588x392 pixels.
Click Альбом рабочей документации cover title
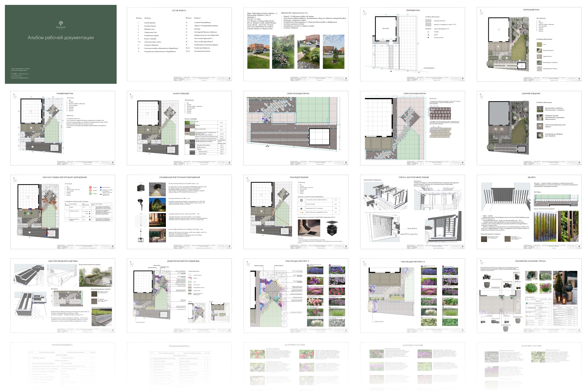61,37
